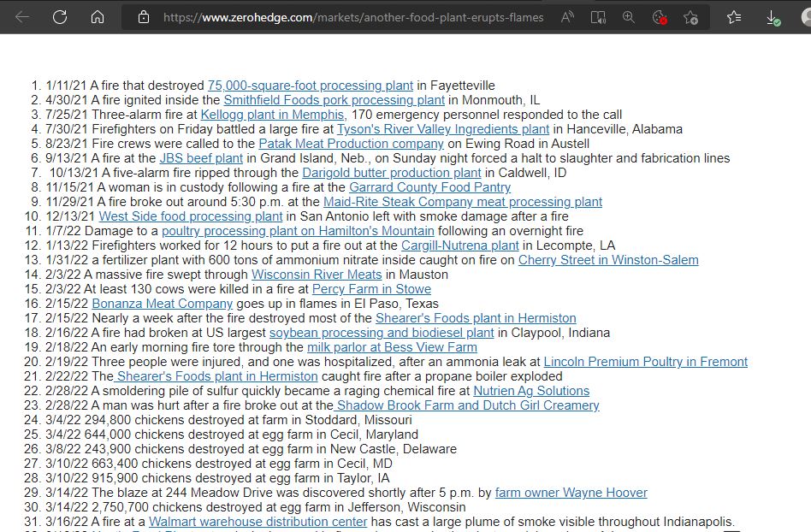The image size is (811, 532).
Task: Click text 'on Ewing Road in Austell'
Action: (x=518, y=143)
